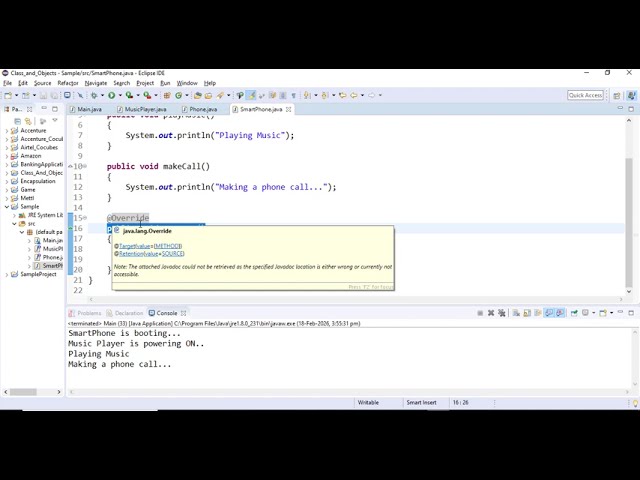Screen dimensions: 640x480
Task: Open dropdown arrow next to Debug icon
Action: pos(102,95)
